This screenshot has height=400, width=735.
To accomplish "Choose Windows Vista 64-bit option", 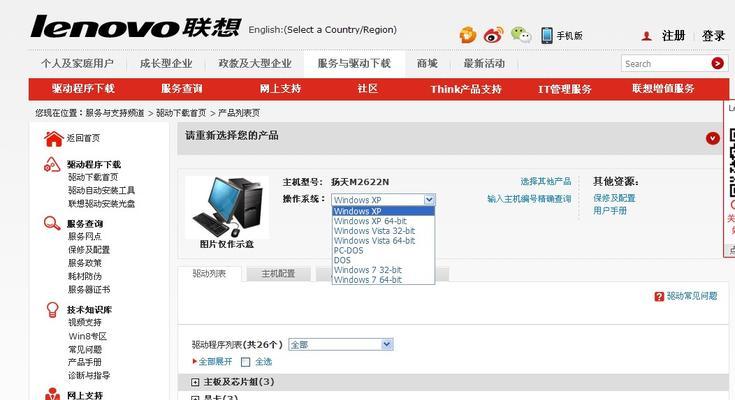I will pyautogui.click(x=383, y=241).
